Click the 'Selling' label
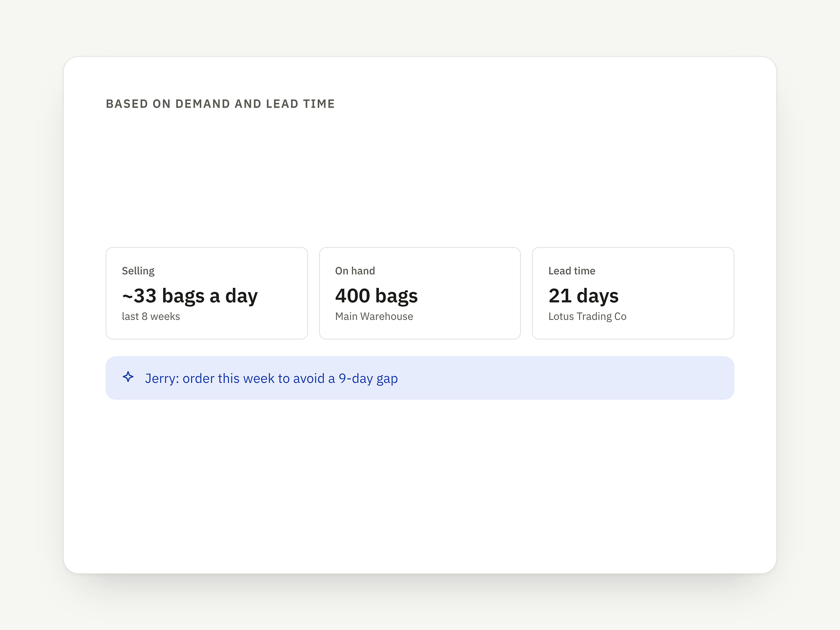This screenshot has width=840, height=630. pos(138,271)
